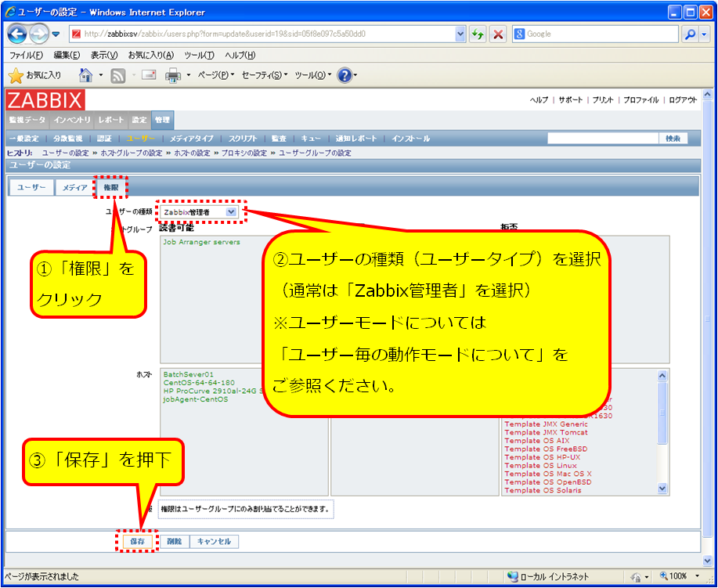Open プロキシの設定 in the history breadcrumb

(244, 153)
